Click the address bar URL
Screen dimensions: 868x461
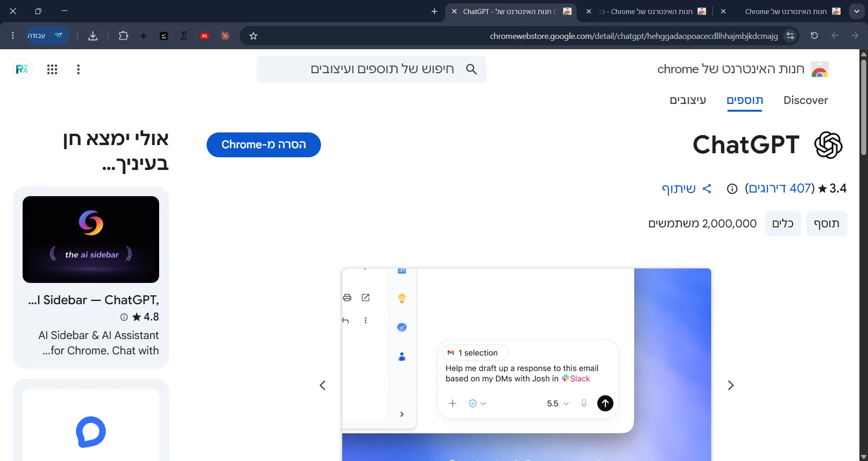(634, 36)
